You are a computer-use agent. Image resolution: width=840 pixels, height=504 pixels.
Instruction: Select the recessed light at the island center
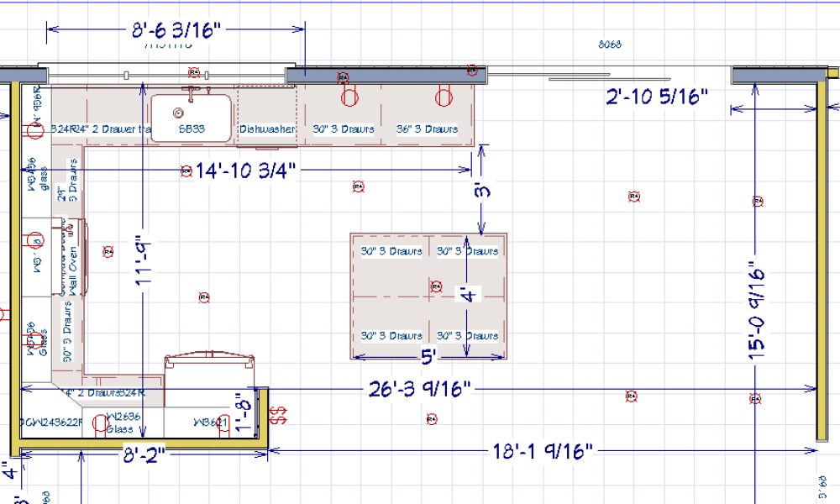435,286
